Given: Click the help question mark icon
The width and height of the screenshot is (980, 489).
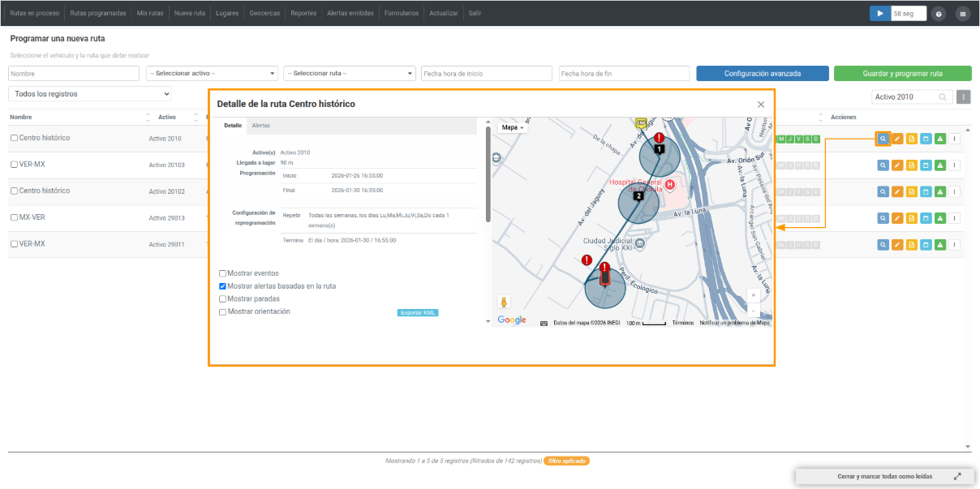Looking at the screenshot, I should click(x=939, y=14).
